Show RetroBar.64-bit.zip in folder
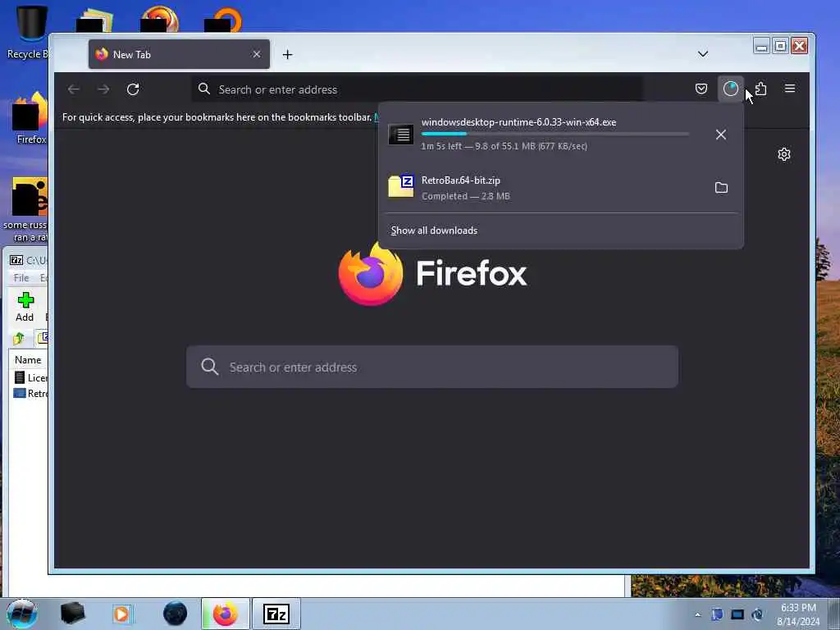840x630 pixels. tap(721, 188)
